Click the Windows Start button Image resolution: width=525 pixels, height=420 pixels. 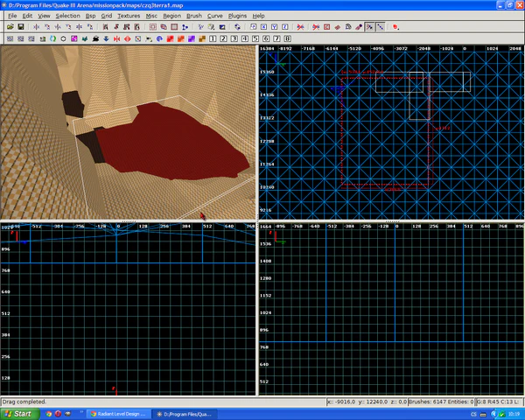click(17, 412)
